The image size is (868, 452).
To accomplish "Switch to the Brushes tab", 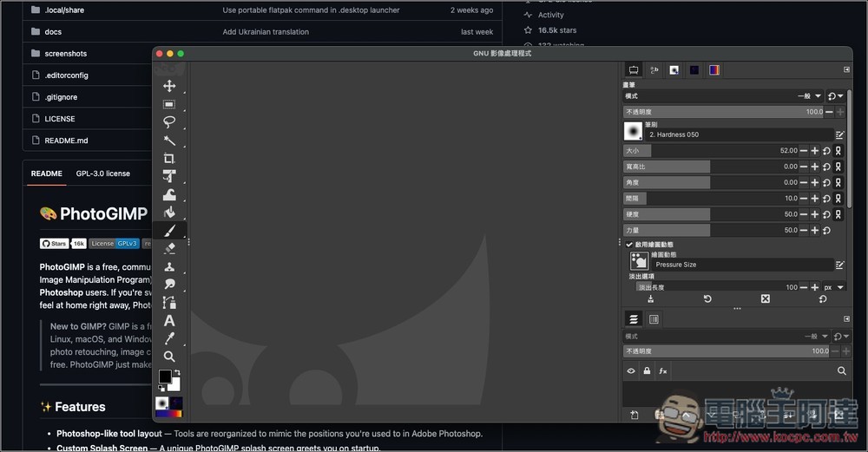I will click(x=674, y=69).
